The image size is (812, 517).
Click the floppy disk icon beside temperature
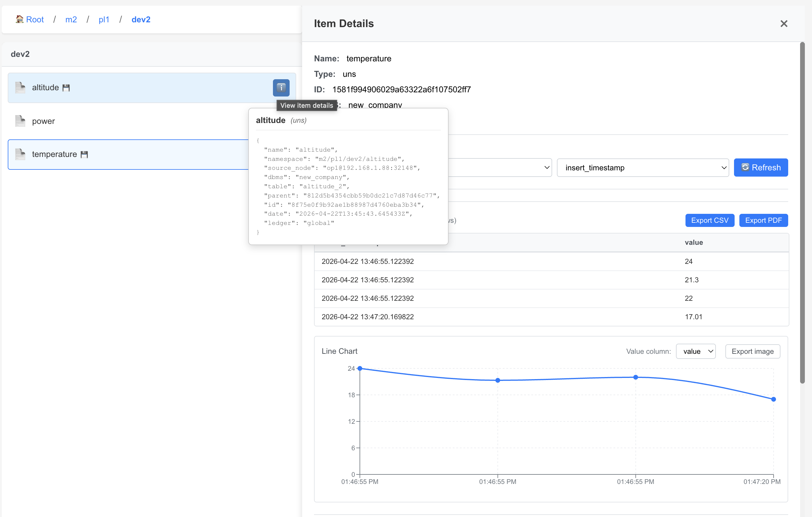84,155
